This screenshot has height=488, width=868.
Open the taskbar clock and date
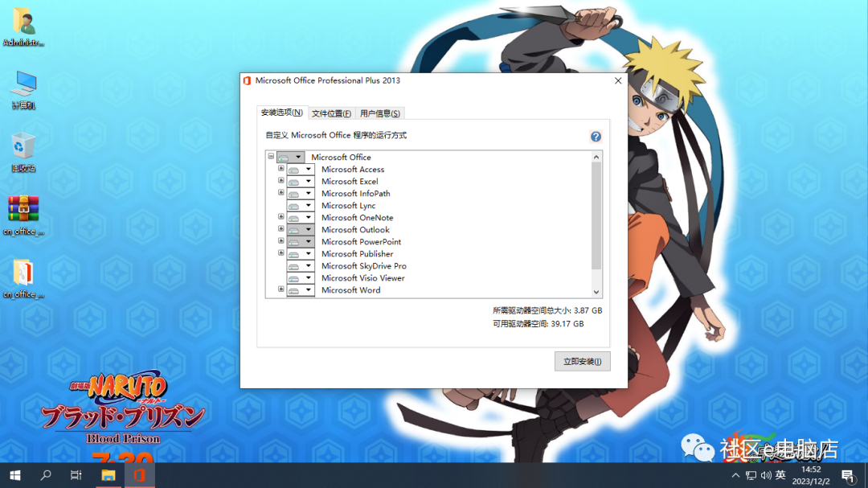(x=811, y=475)
